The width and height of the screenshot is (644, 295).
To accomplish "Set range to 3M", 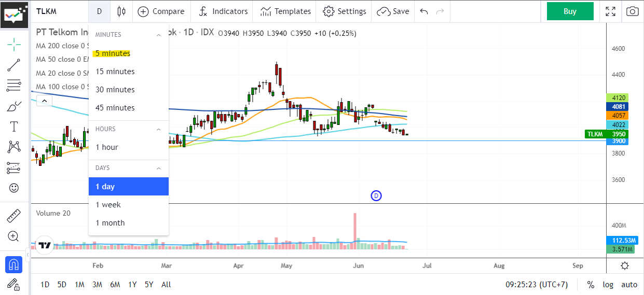I will (97, 285).
